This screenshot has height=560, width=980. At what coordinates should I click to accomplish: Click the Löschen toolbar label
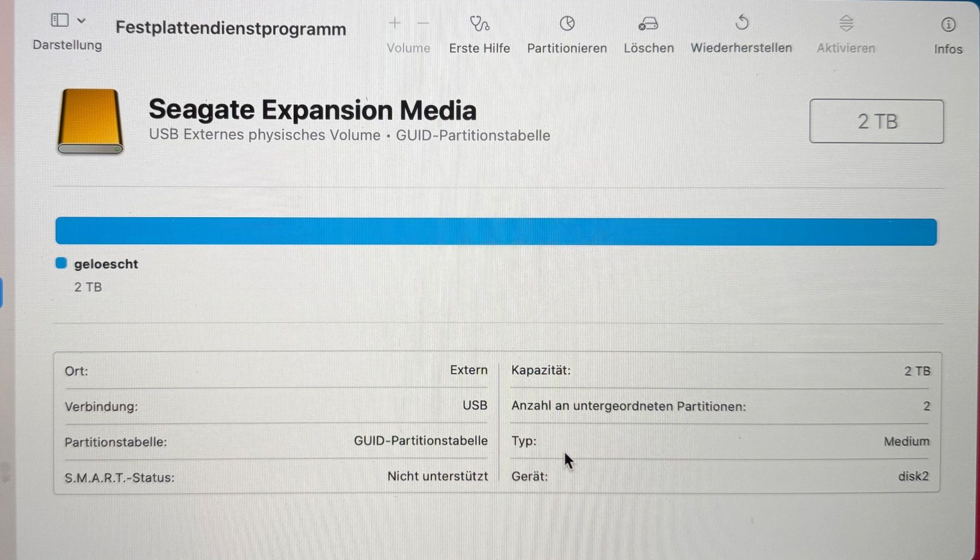[x=648, y=48]
